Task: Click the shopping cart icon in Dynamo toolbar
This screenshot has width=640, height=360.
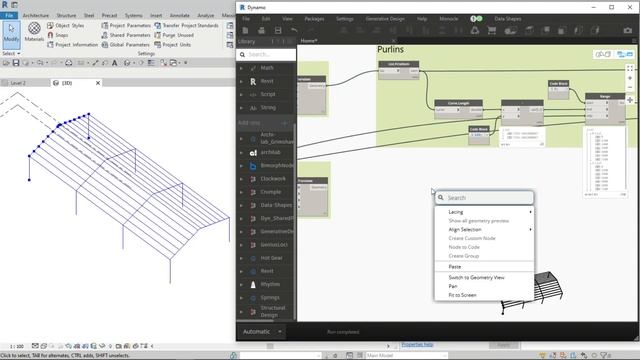Action: (491, 30)
